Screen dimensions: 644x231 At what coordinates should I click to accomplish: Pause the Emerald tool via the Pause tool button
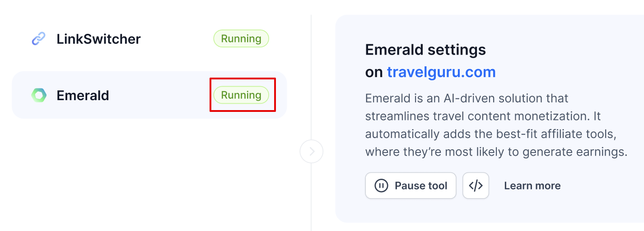[411, 185]
